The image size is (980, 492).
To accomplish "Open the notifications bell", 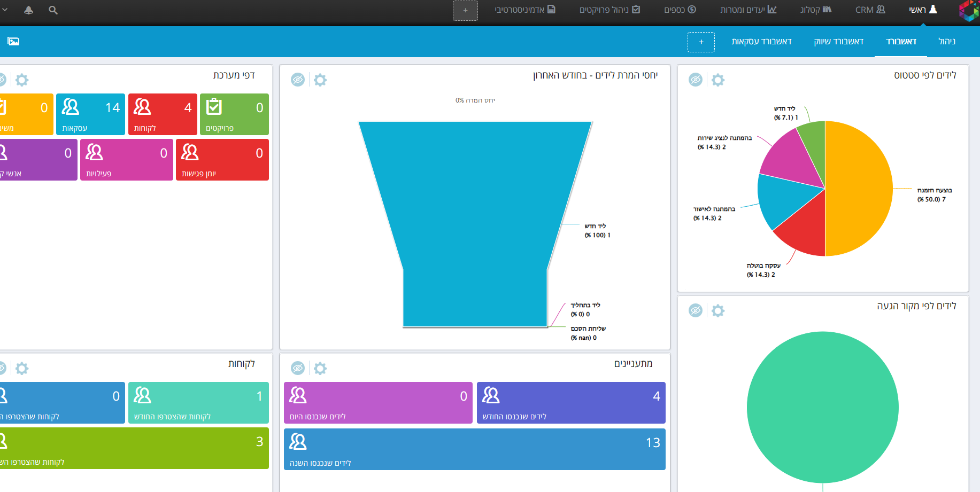I will click(x=29, y=10).
